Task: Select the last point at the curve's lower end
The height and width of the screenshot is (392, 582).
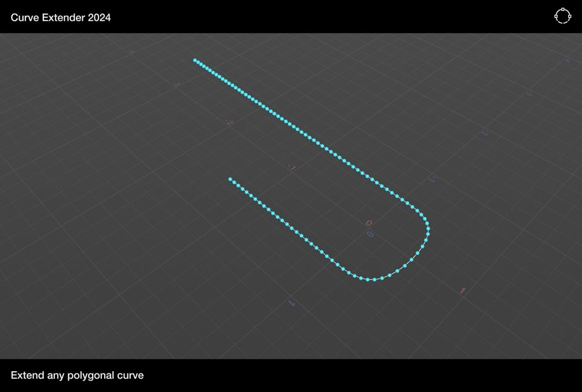Action: click(x=231, y=179)
